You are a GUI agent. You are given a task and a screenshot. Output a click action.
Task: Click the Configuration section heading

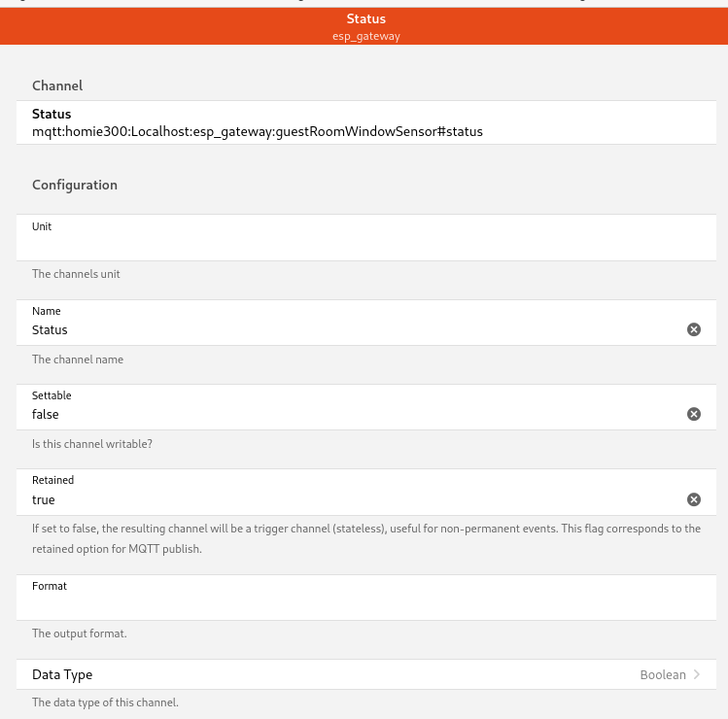75,185
